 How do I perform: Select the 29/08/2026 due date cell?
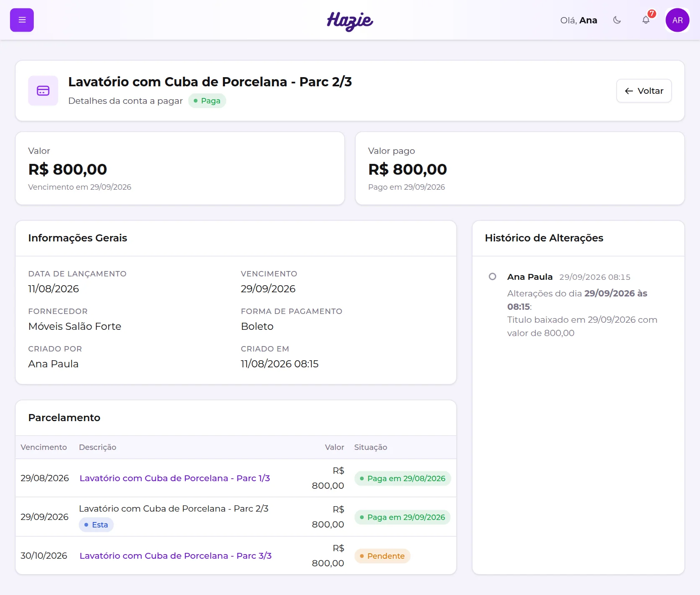(45, 478)
